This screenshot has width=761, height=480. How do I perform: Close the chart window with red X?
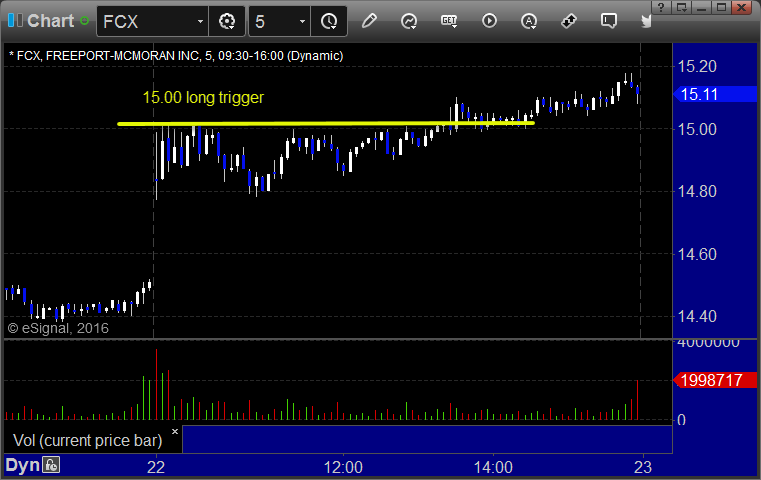742,7
